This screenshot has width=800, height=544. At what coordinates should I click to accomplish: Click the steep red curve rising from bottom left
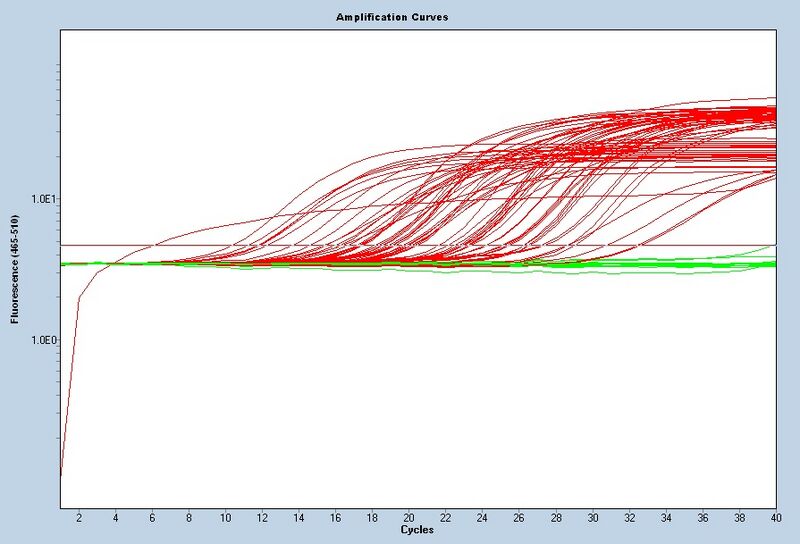70,380
